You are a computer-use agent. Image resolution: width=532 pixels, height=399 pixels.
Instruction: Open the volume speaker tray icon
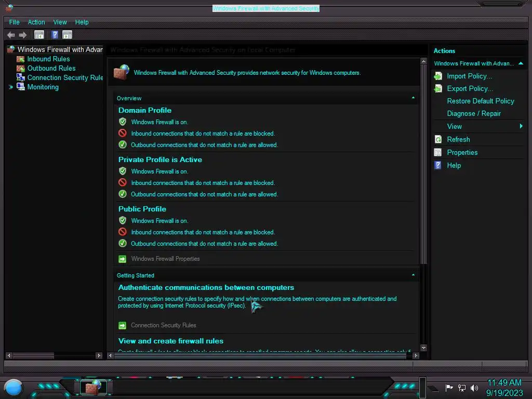tap(474, 388)
